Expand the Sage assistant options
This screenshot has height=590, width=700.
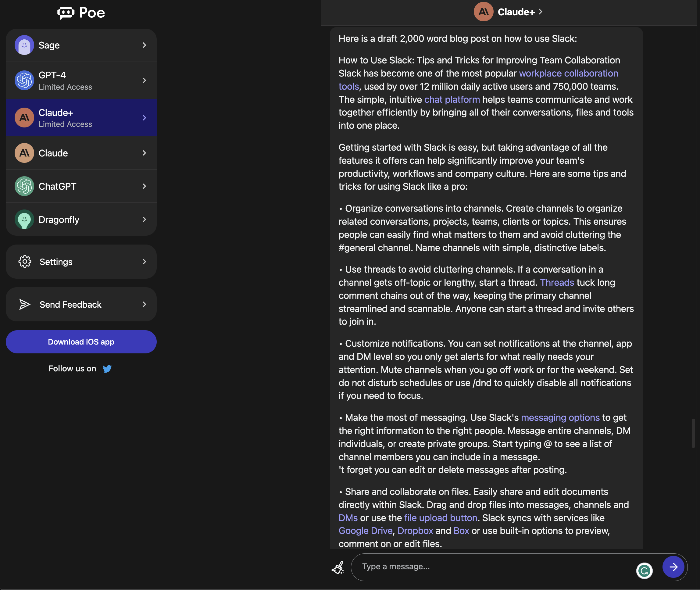144,45
